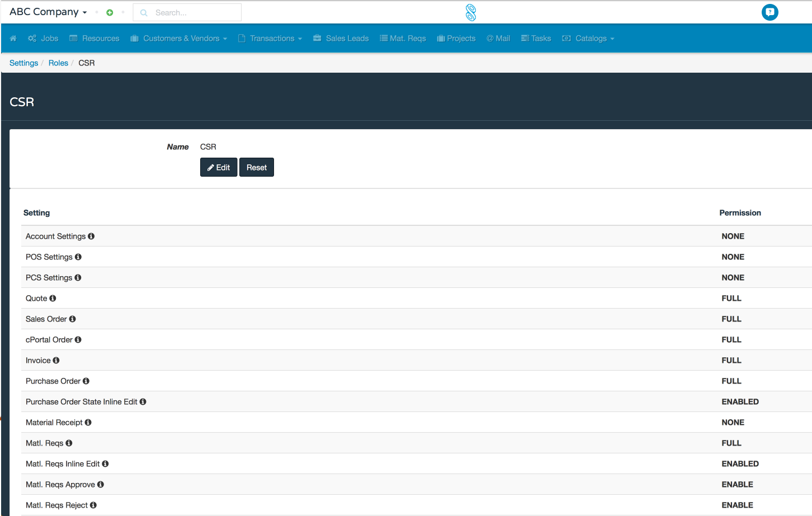Go to Sales Leads in navigation
Screen dimensions: 812x516
341,39
